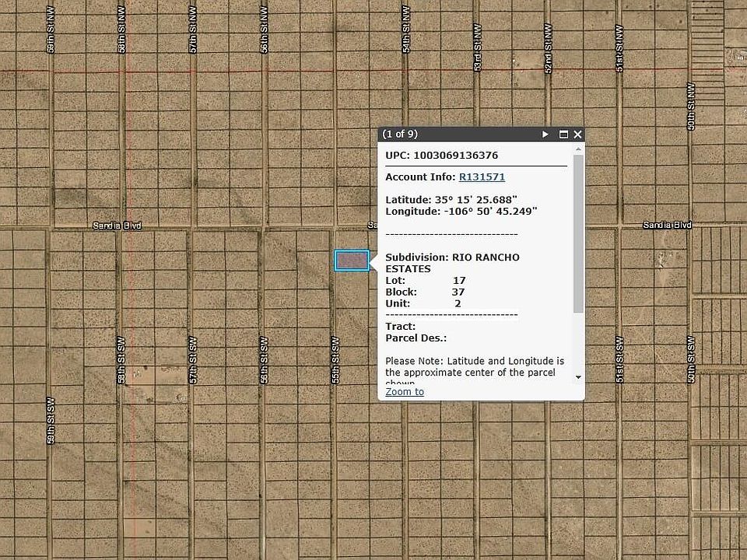Maximize the parcel info popup
Screen dimensions: 747x560
(563, 135)
